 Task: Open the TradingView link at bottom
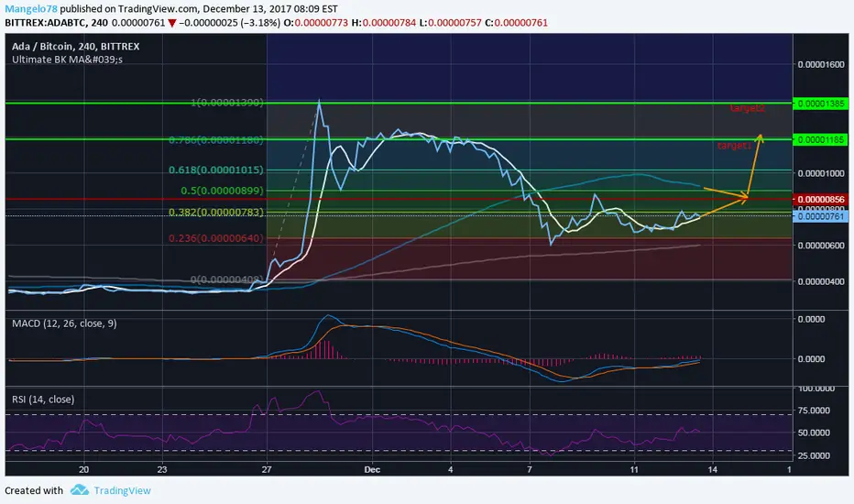coord(122,490)
